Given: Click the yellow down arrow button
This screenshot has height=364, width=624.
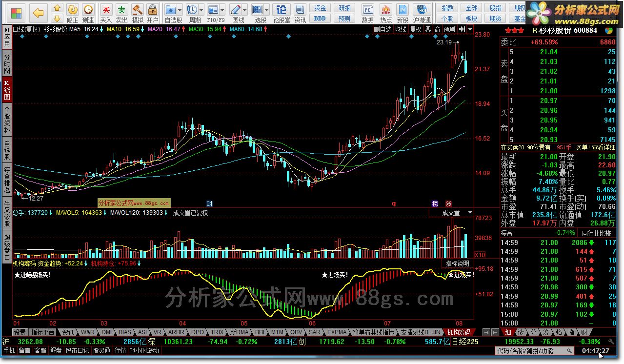Looking at the screenshot, I should tap(57, 19).
